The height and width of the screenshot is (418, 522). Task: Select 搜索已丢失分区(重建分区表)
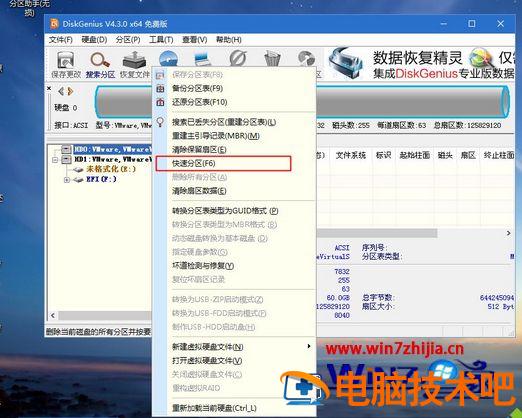(x=234, y=122)
